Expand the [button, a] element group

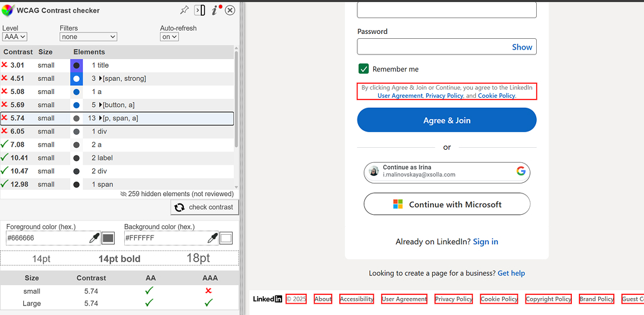pyautogui.click(x=101, y=105)
